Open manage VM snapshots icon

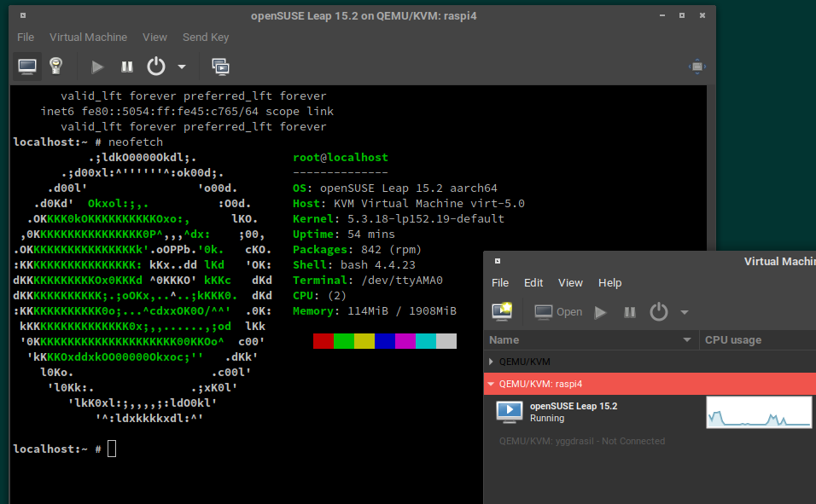(221, 67)
